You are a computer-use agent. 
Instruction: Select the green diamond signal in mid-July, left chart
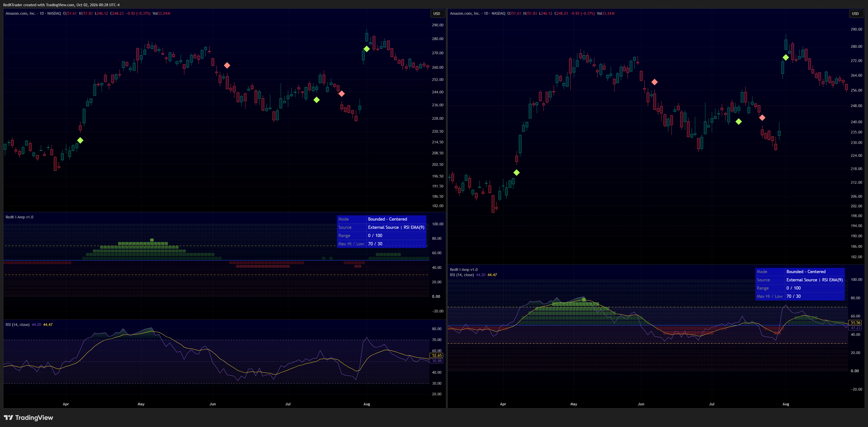coord(316,100)
